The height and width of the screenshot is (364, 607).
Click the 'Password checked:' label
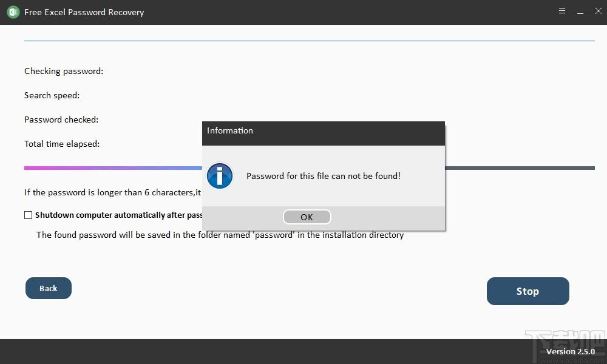click(x=61, y=120)
